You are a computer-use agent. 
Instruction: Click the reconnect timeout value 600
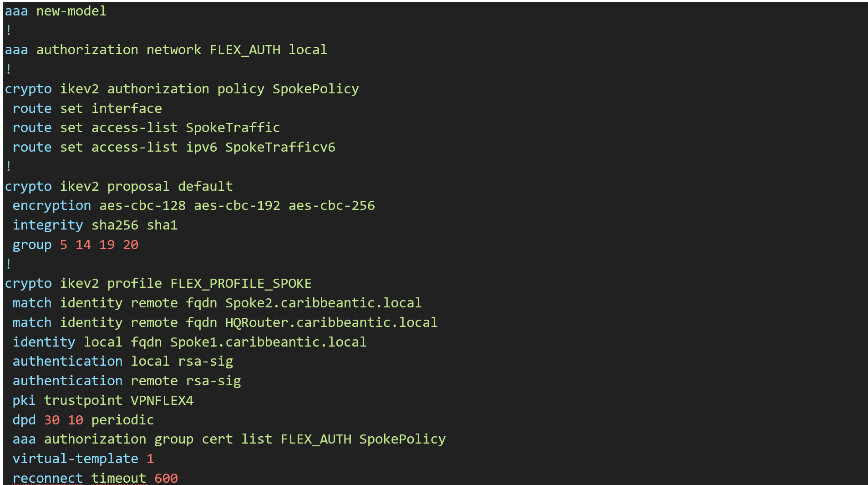[x=166, y=478]
